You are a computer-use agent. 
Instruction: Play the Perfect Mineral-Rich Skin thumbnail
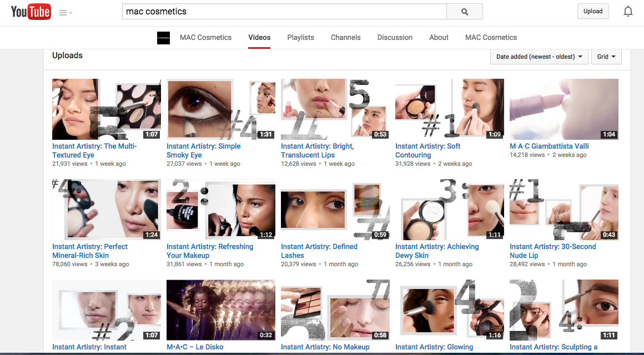pos(107,209)
